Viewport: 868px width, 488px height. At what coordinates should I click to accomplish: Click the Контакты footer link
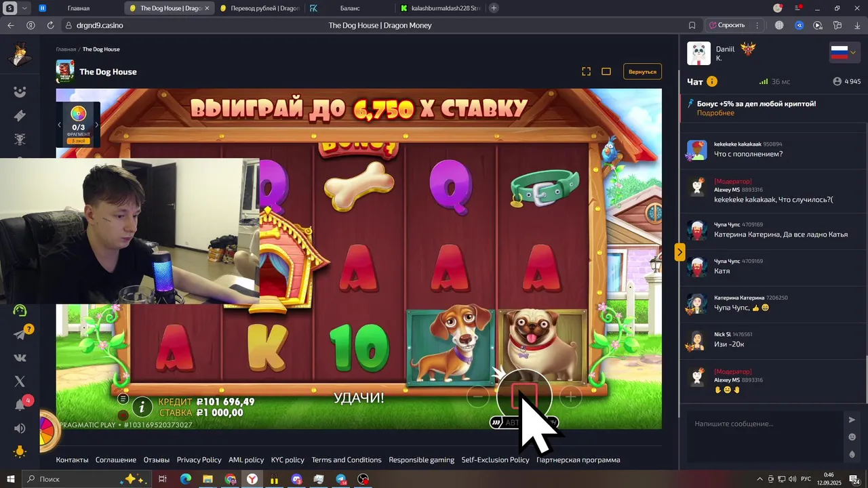[72, 460]
